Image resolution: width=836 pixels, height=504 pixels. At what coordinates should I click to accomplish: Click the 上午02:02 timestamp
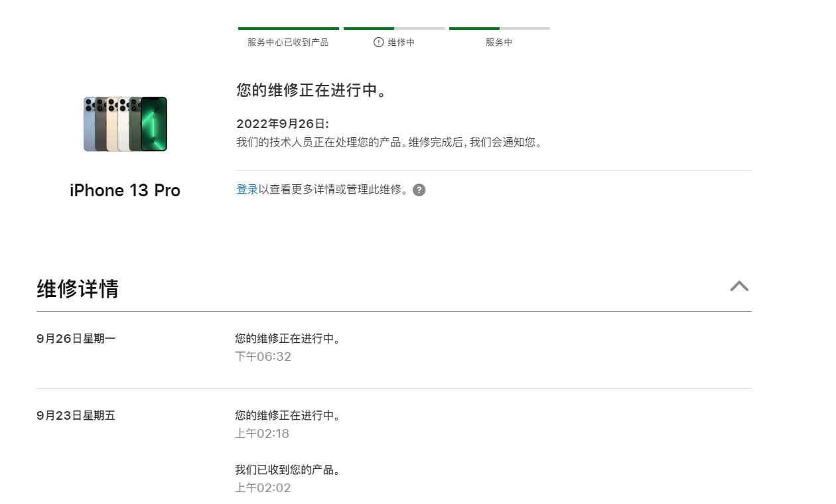click(263, 488)
